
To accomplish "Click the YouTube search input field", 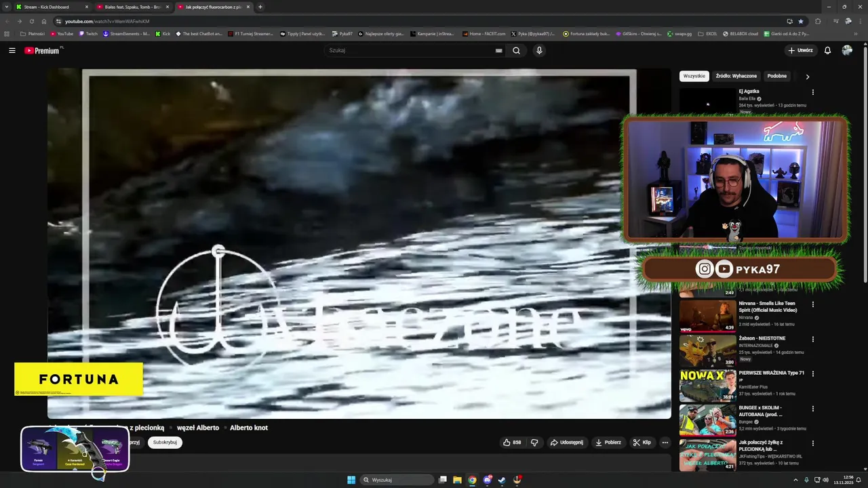I will click(410, 50).
